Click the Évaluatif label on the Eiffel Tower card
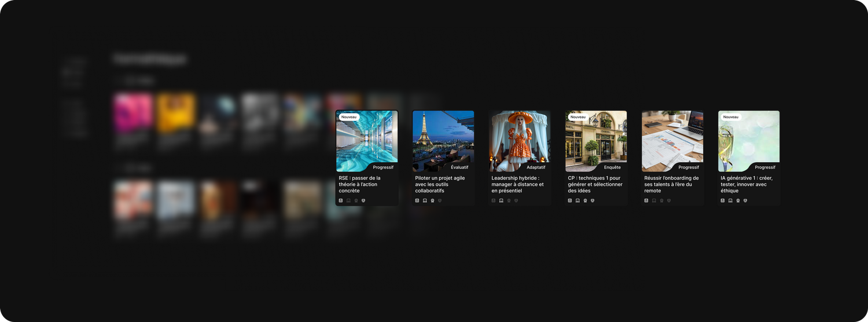This screenshot has height=322, width=868. click(460, 167)
